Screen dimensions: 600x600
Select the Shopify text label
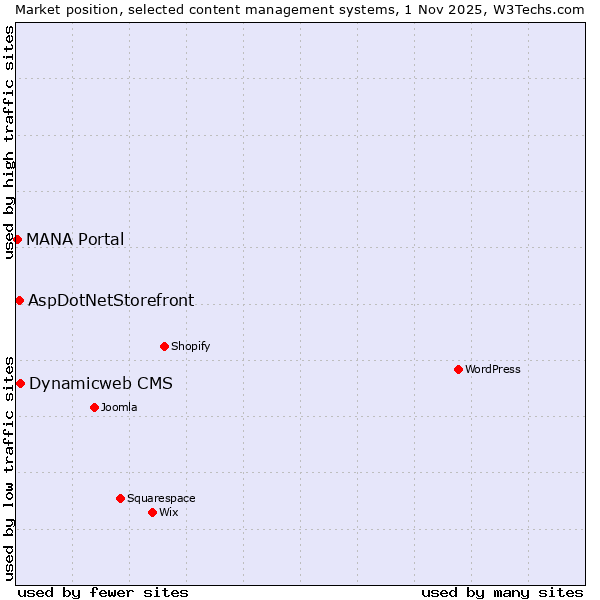coord(190,346)
